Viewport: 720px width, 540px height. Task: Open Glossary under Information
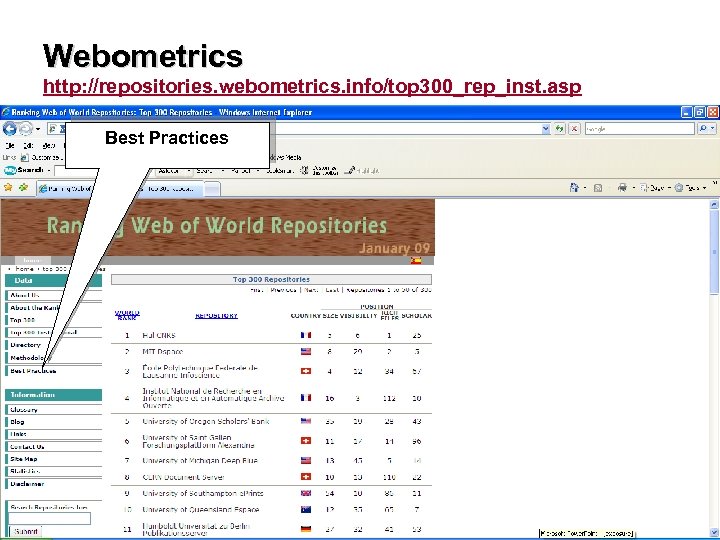pyautogui.click(x=24, y=410)
